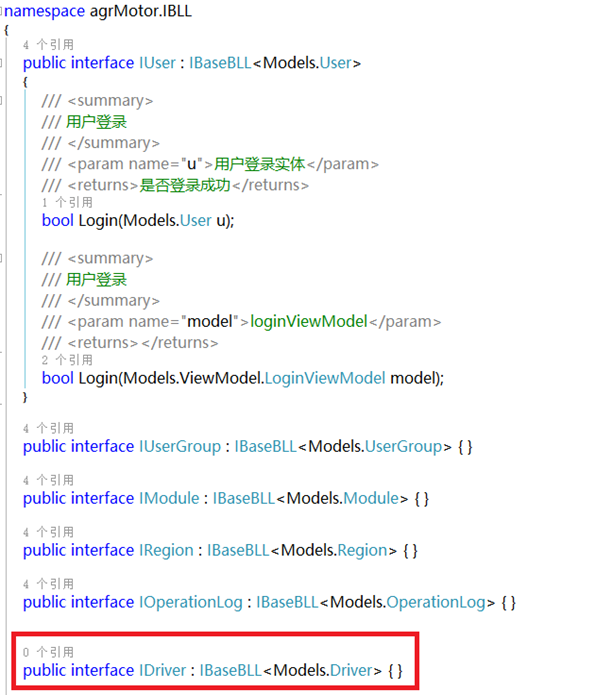This screenshot has width=613, height=695.
Task: Click IBaseBLL in the IUser declaration
Action: [220, 63]
